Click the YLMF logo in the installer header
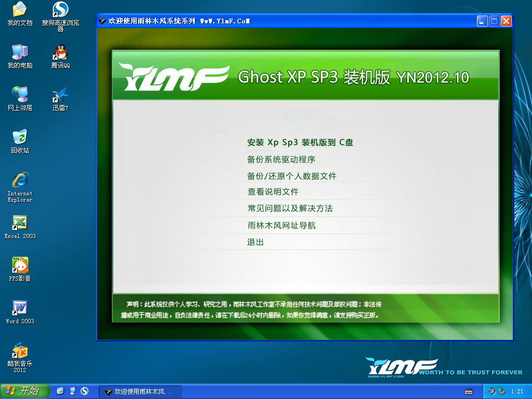 pyautogui.click(x=174, y=77)
